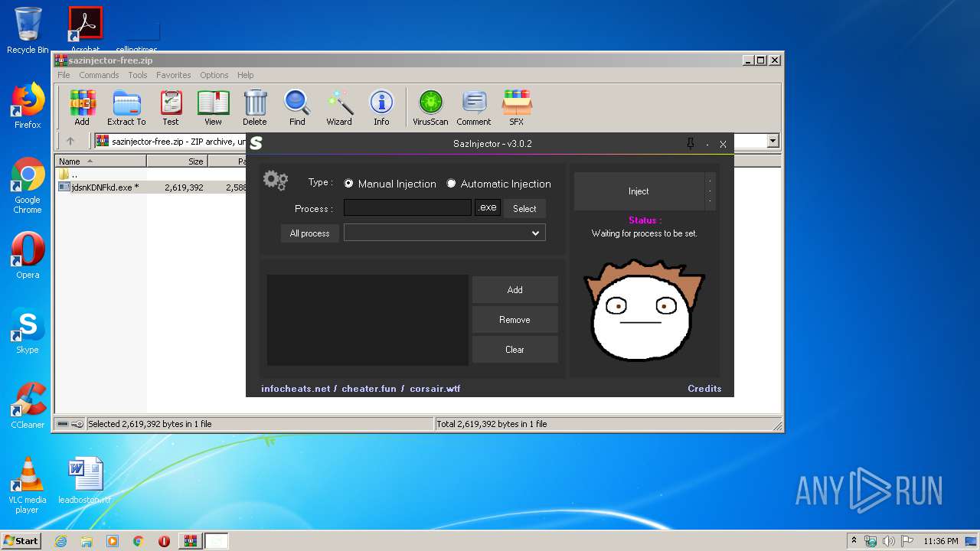This screenshot has width=980, height=551.
Task: Open Recycle Bin desktop icon
Action: point(28,31)
